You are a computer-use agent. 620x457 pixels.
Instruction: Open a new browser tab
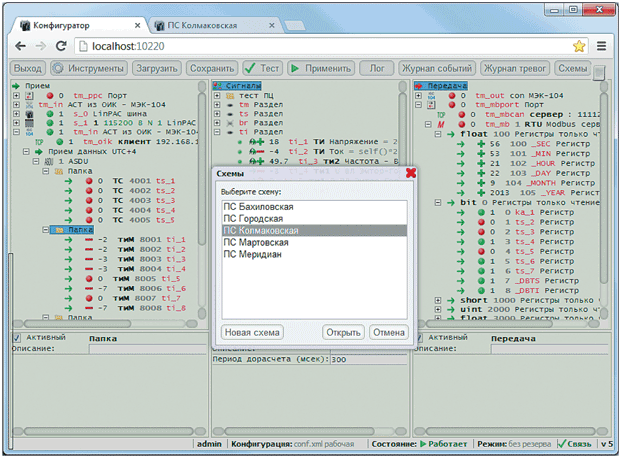295,26
